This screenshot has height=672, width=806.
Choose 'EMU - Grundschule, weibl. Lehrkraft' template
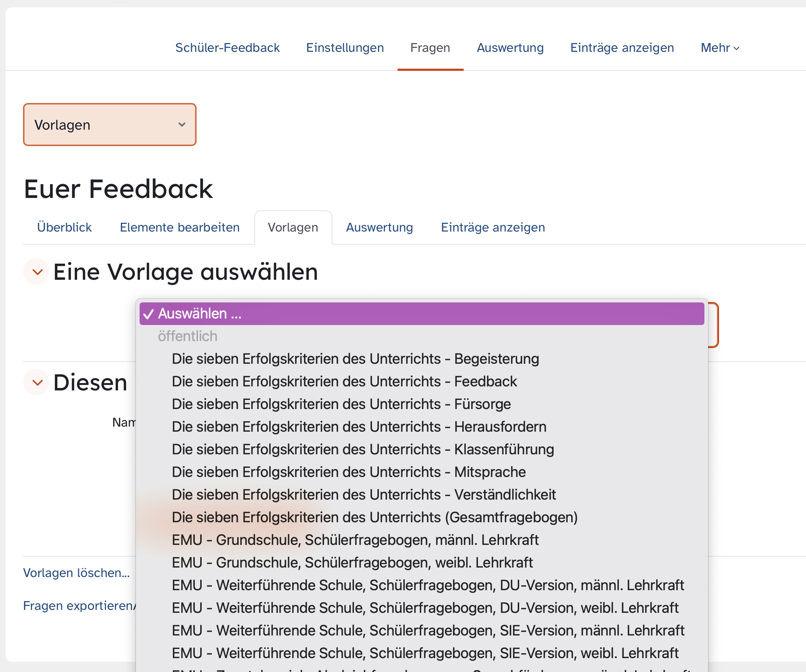(352, 563)
